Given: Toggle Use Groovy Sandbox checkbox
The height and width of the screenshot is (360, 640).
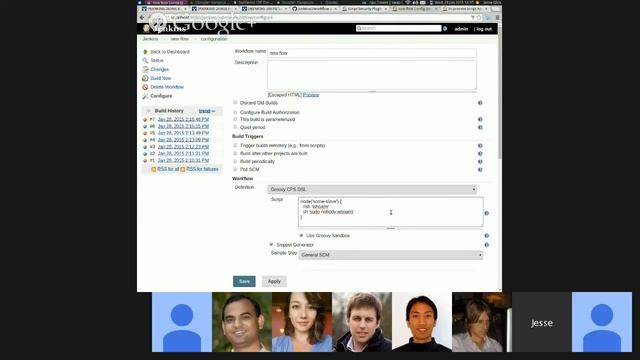Looking at the screenshot, I should [301, 236].
